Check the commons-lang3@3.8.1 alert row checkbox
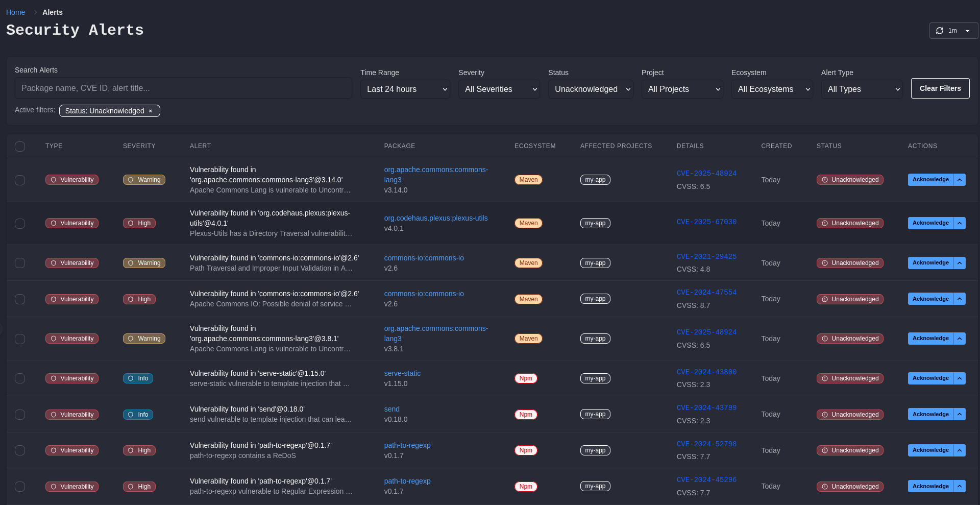 coord(20,339)
